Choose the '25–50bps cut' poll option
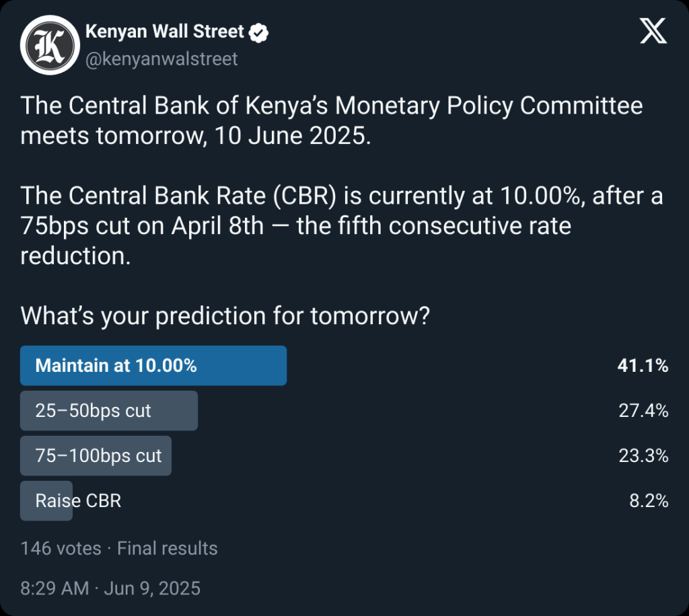The height and width of the screenshot is (616, 689). 109,410
